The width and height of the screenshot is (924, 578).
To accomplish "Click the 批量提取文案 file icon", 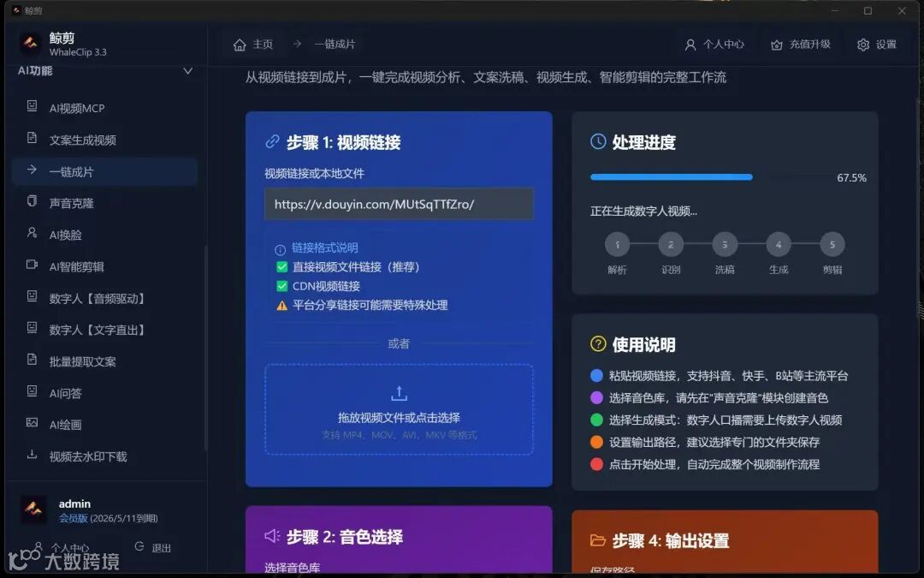I will pos(32,360).
